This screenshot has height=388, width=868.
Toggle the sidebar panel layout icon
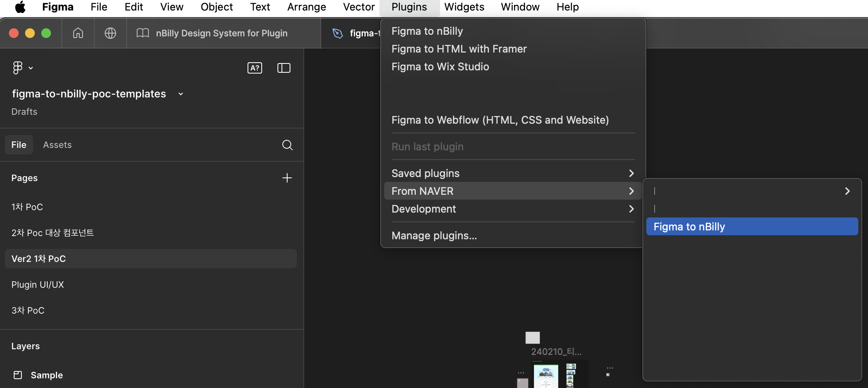(x=284, y=68)
